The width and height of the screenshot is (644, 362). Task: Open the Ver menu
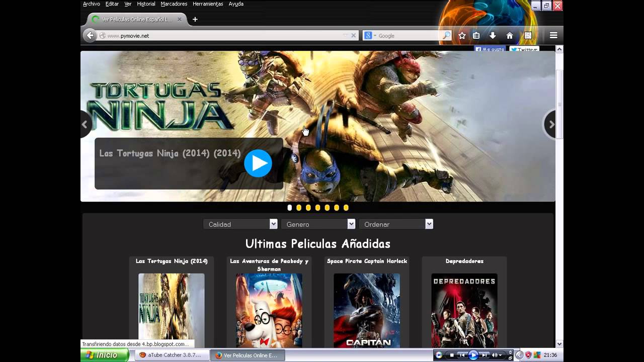click(128, 4)
